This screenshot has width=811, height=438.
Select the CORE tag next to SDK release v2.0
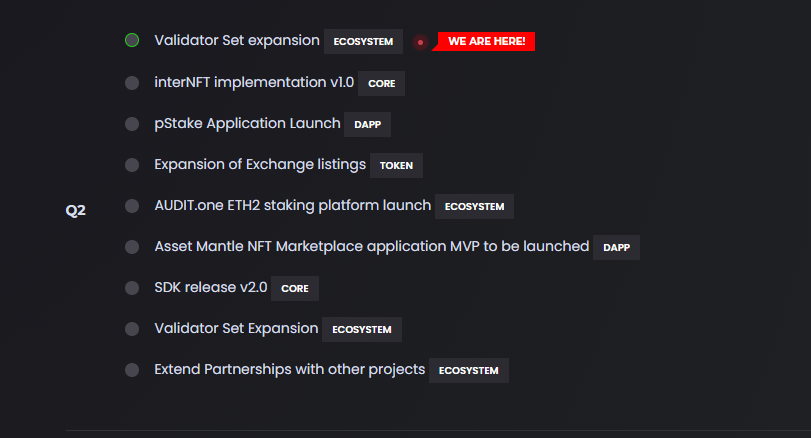point(295,289)
